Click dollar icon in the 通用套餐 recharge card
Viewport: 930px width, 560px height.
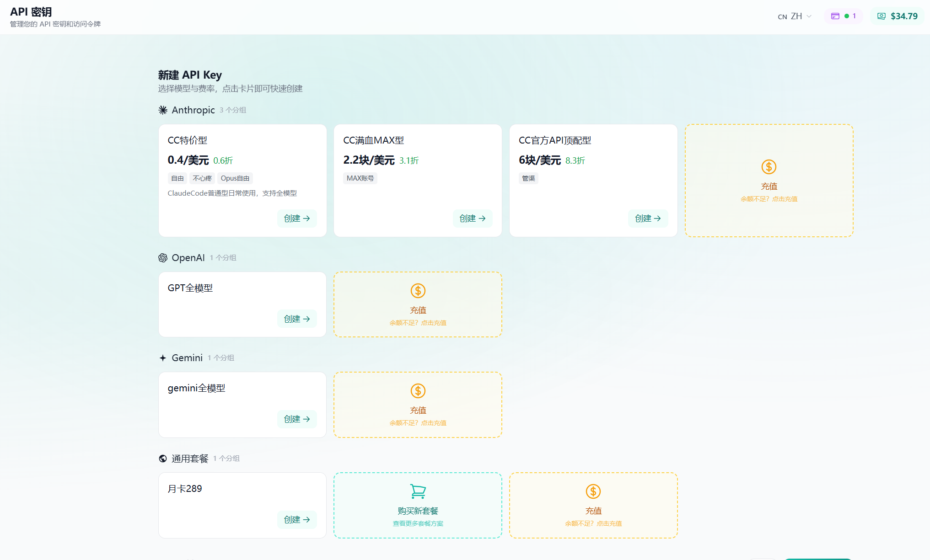coord(593,491)
